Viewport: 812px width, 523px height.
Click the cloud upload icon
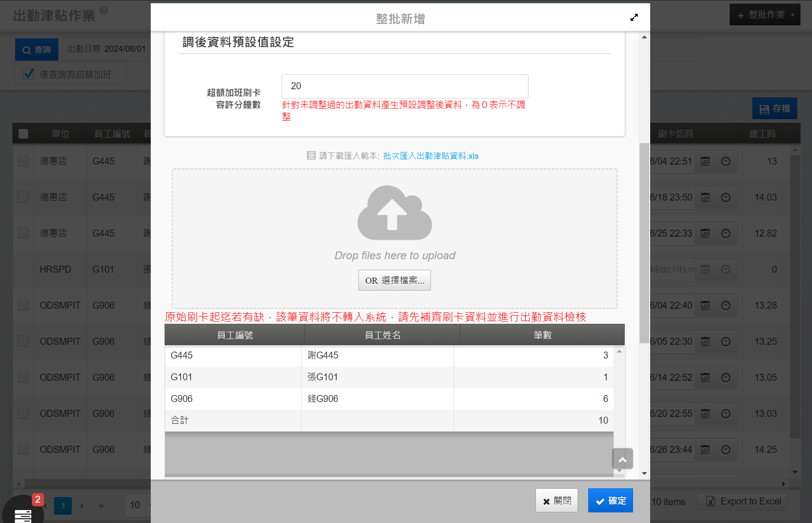394,213
